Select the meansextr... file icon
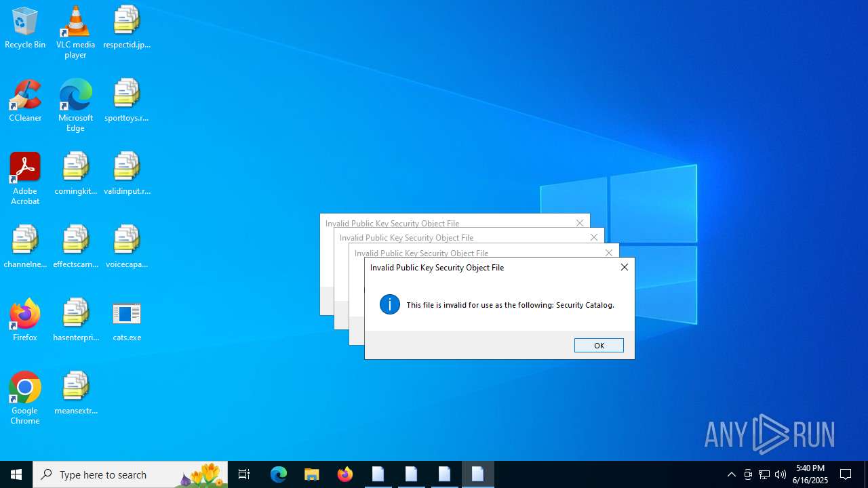 [x=75, y=394]
